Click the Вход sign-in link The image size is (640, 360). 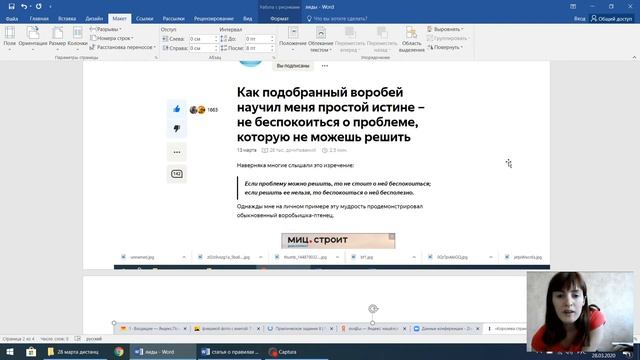pyautogui.click(x=579, y=18)
